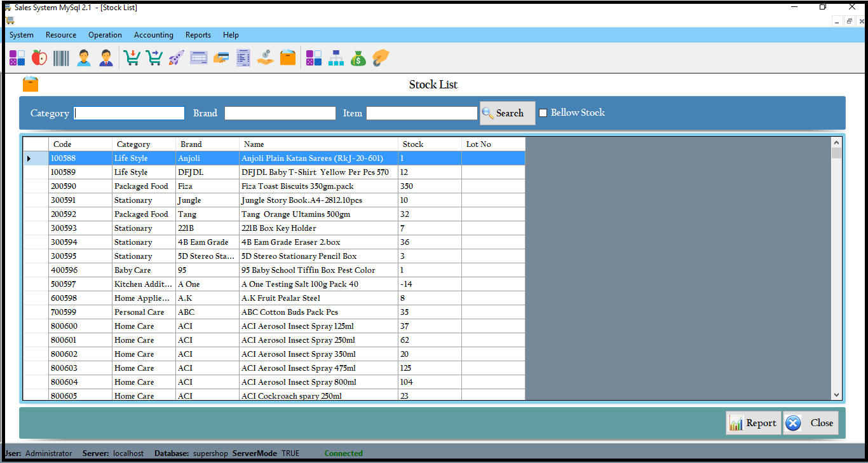Open the orange stock box toolbar icon

pyautogui.click(x=288, y=58)
